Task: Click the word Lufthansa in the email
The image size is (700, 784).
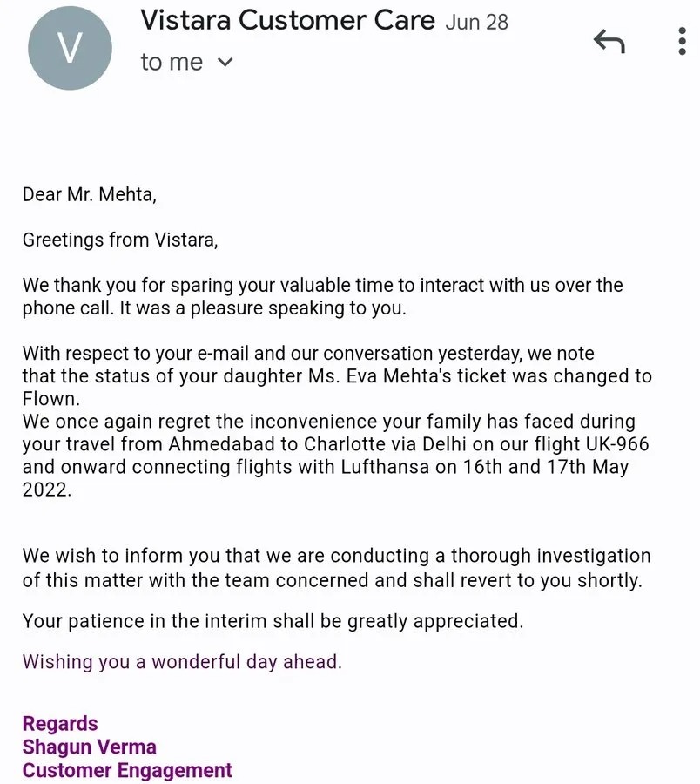Action: [385, 467]
